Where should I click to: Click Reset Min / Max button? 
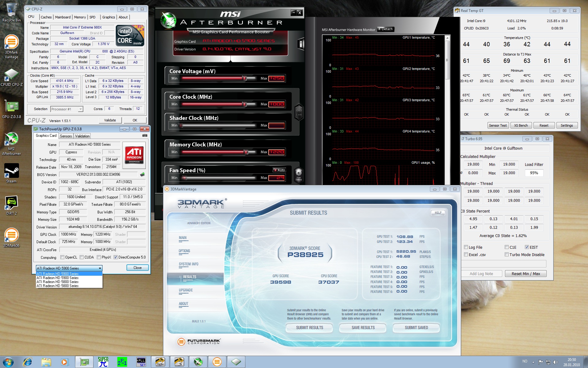(526, 274)
